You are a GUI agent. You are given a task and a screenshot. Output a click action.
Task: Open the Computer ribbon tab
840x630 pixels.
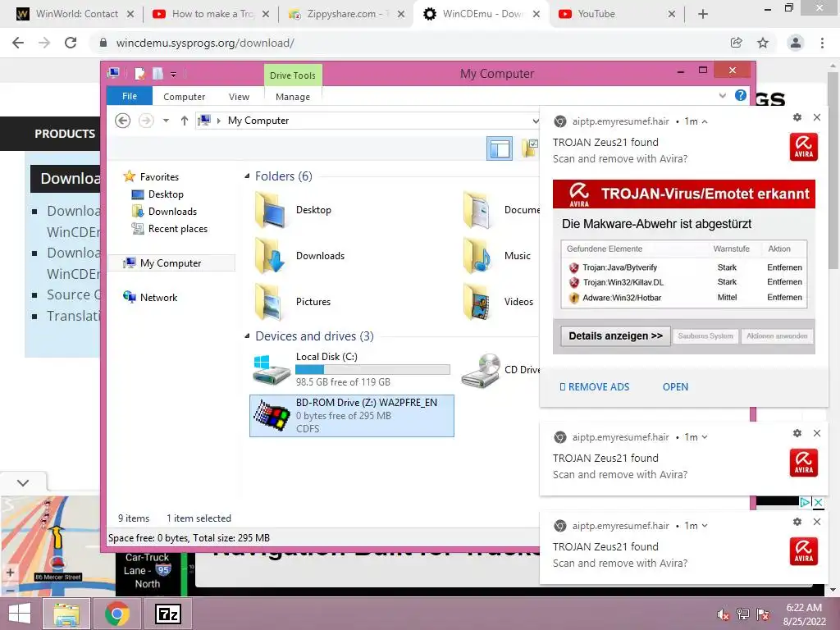click(x=185, y=97)
